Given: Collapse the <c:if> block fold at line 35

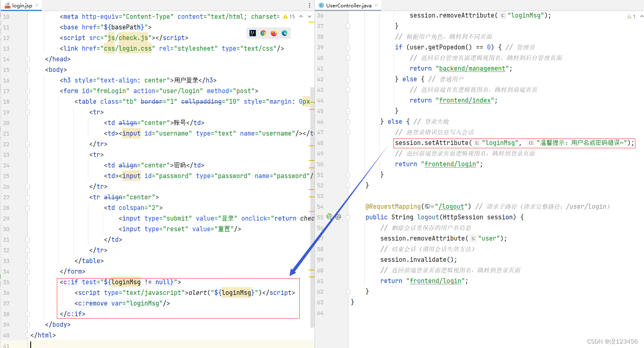Looking at the screenshot, I should tap(27, 282).
